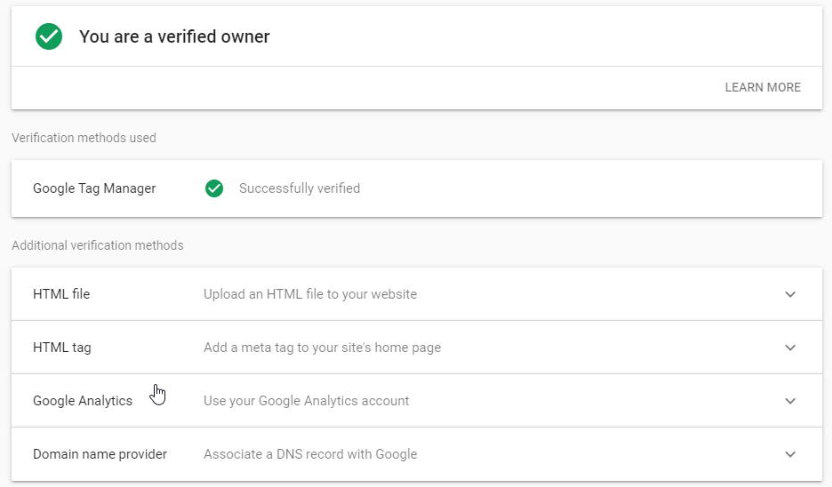Select the HTML tag method label
This screenshot has height=487, width=832.
[62, 347]
